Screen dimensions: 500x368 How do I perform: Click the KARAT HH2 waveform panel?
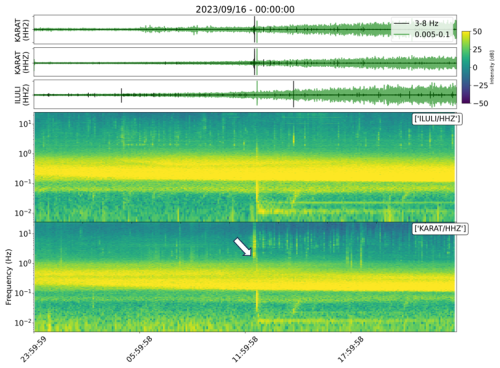coord(245,29)
